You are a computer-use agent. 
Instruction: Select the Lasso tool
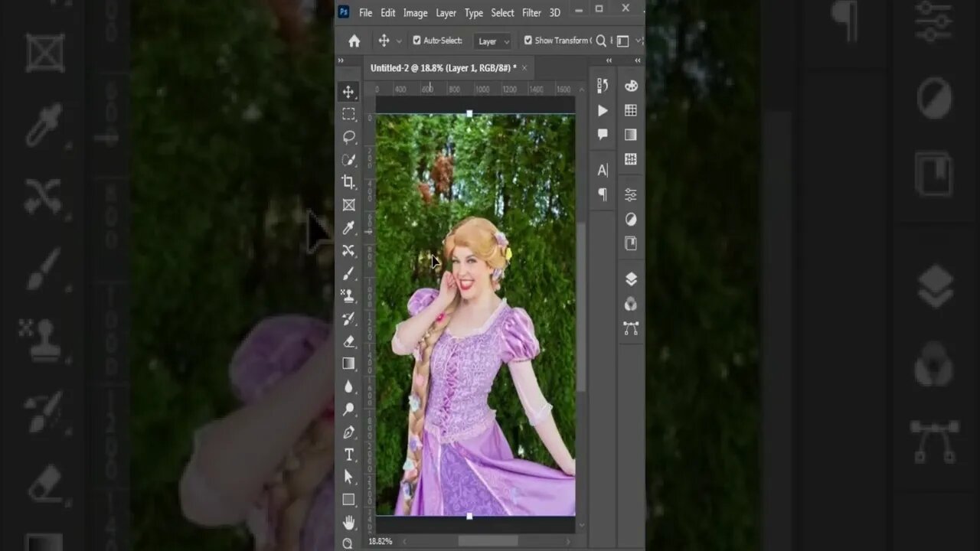[x=348, y=137]
